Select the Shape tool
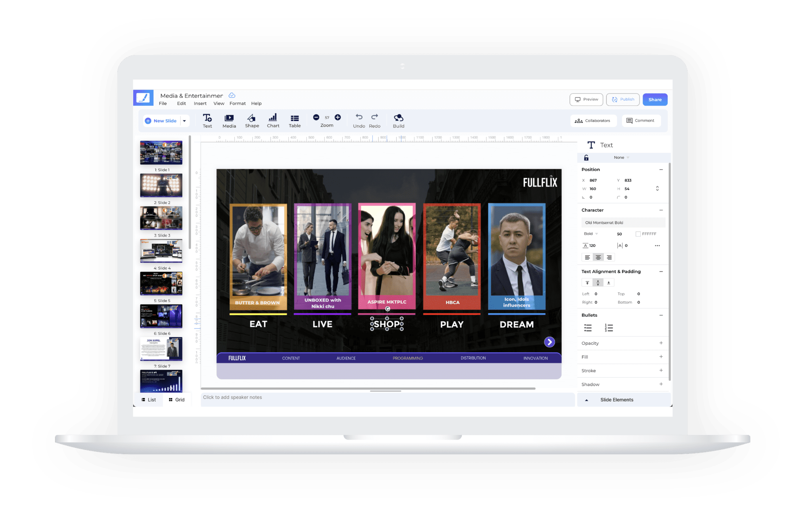 [252, 120]
